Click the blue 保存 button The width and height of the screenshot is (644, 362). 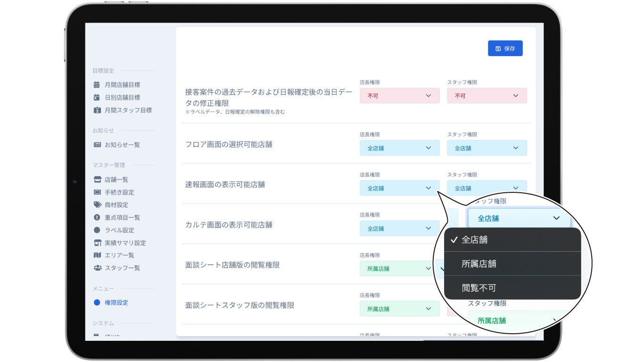tap(505, 49)
